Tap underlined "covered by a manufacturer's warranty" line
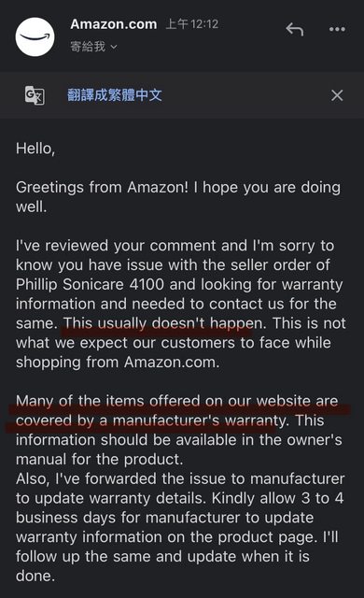Screen dimensions: 364x598 click(x=149, y=420)
